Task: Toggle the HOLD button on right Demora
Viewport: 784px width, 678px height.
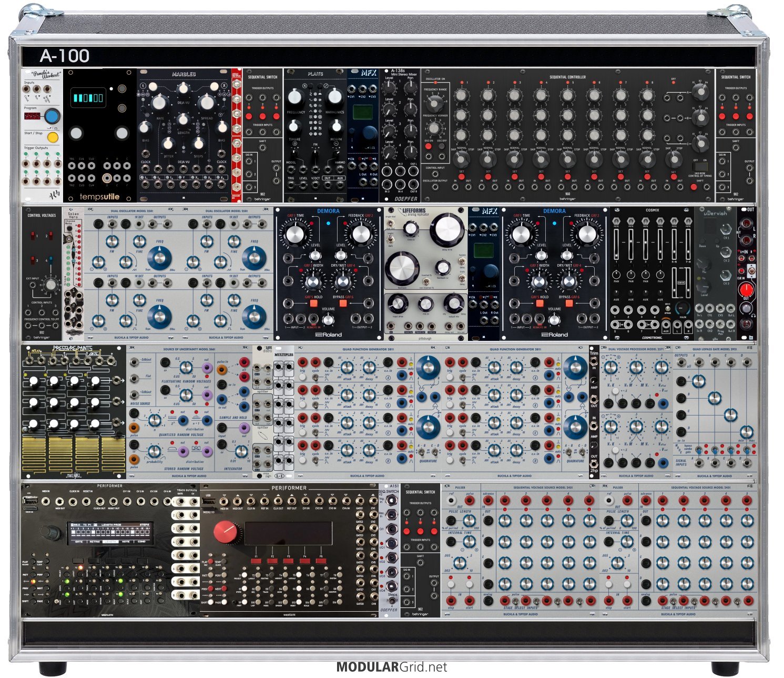Action: pos(539,303)
